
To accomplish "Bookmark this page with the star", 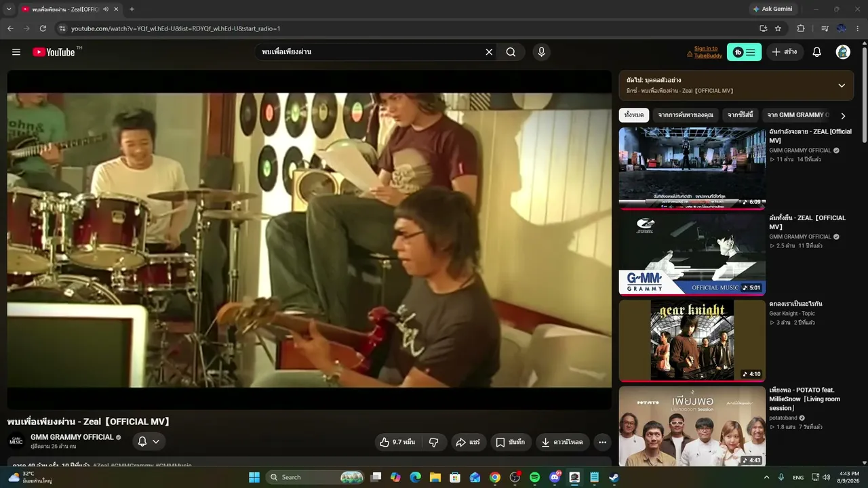I will pos(778,28).
